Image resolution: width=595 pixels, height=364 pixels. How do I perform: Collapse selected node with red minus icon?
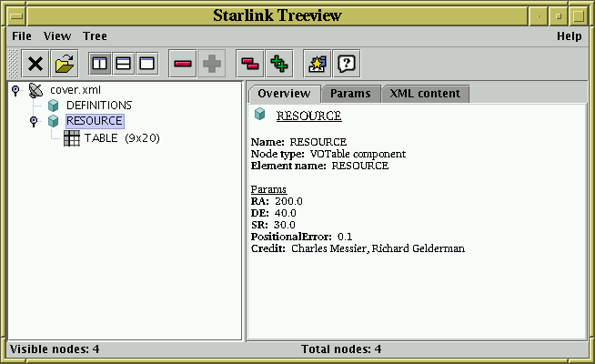183,64
